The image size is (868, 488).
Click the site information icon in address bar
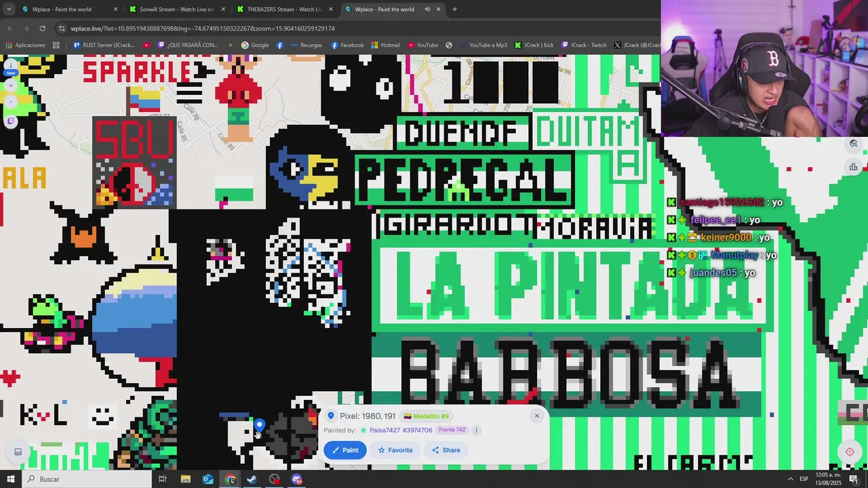(x=62, y=28)
